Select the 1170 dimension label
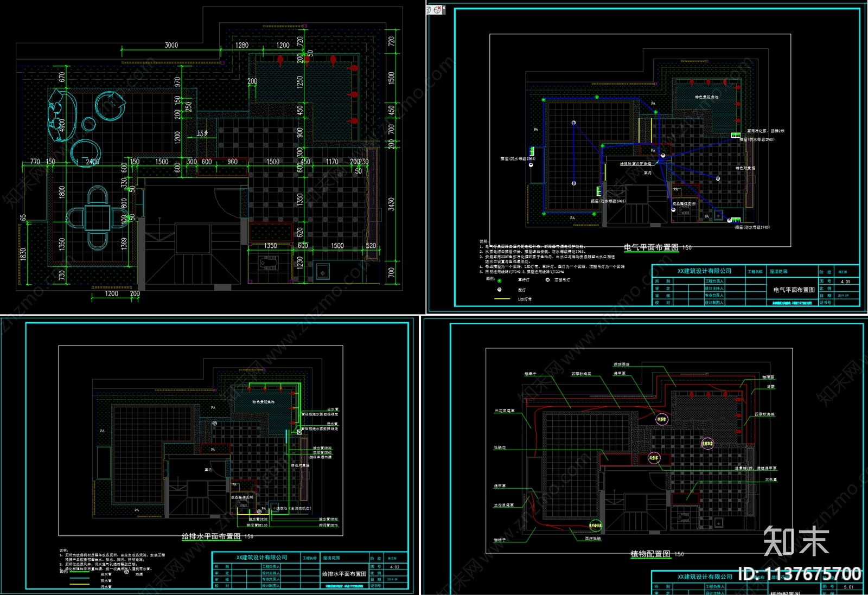The width and height of the screenshot is (868, 595). coord(332,162)
